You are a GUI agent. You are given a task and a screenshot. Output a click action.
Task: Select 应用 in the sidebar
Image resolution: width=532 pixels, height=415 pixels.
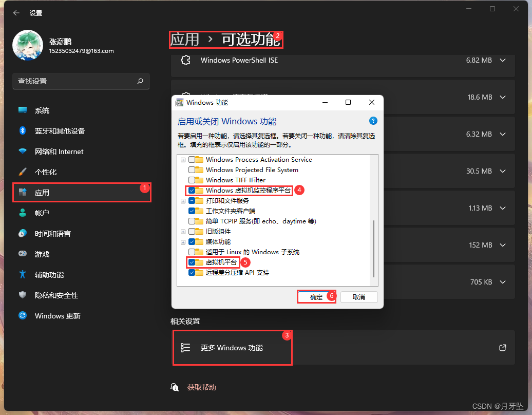81,193
